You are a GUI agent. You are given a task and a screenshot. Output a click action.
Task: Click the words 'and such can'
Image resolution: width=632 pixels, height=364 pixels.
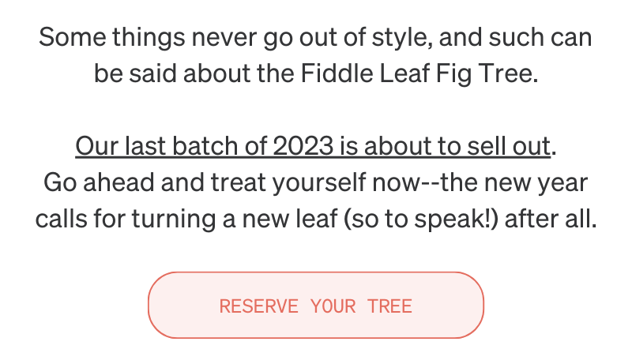pyautogui.click(x=515, y=38)
